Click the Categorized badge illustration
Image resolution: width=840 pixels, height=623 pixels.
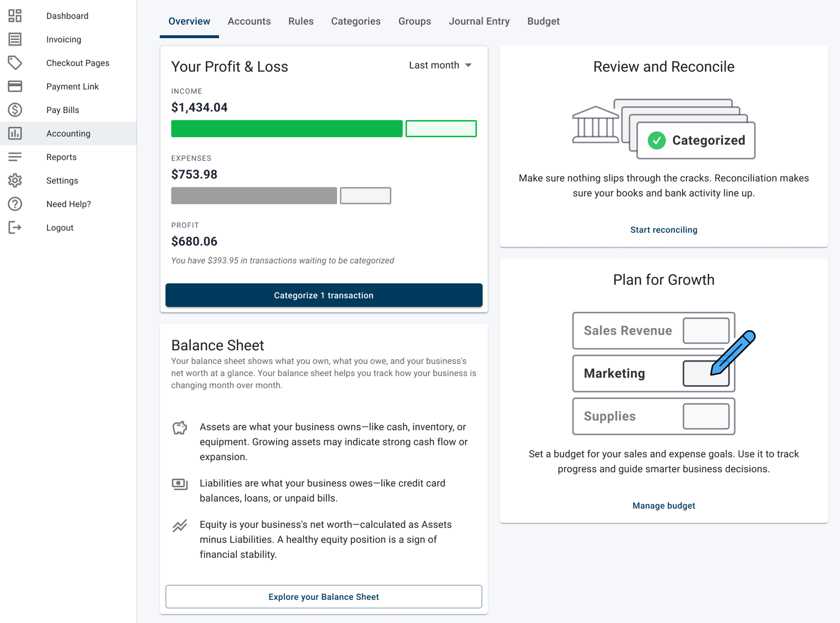(696, 140)
